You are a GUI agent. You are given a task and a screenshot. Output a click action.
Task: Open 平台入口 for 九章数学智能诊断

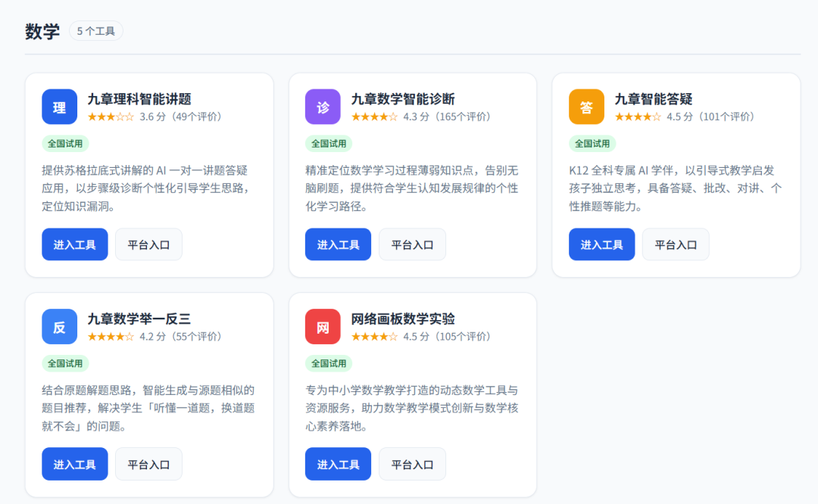click(x=412, y=244)
